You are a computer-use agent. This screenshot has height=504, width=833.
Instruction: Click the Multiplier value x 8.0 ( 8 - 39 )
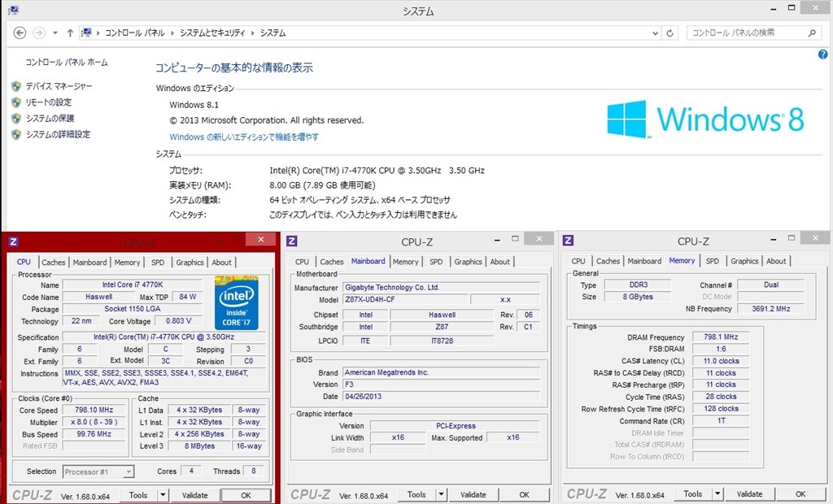point(94,422)
